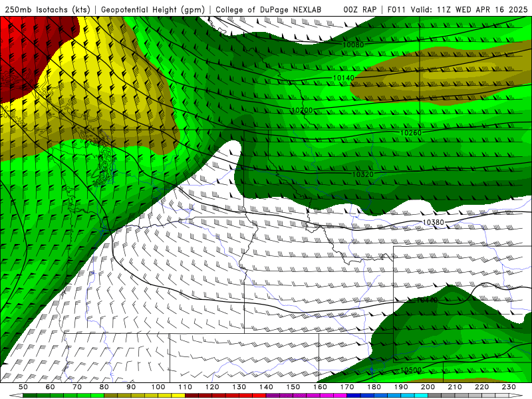Click the 80 knot legend label
The image size is (532, 399).
point(104,387)
